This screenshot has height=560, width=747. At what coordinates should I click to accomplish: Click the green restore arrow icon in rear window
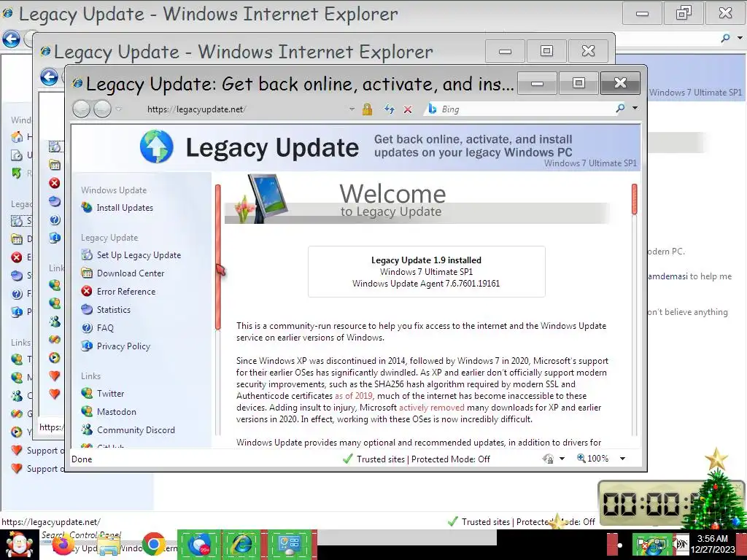point(17,173)
